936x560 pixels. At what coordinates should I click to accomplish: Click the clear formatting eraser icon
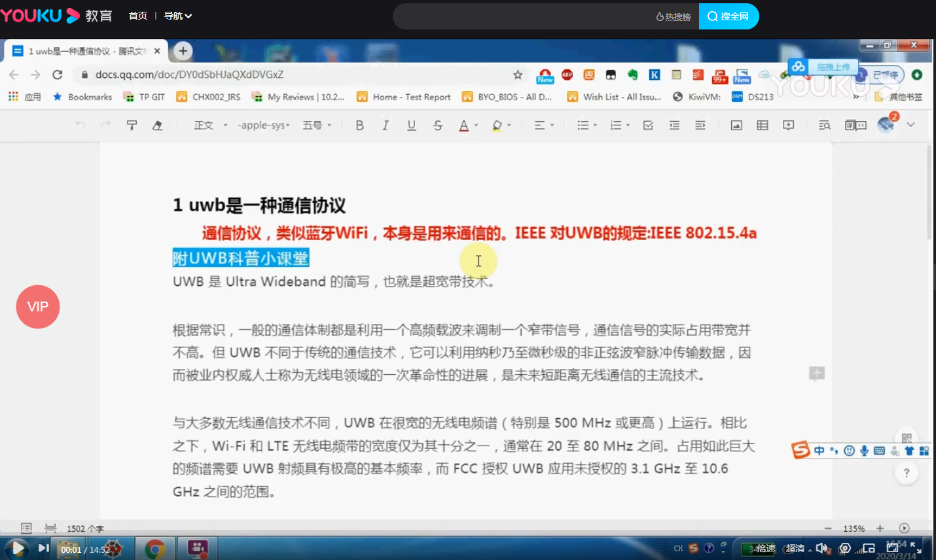pyautogui.click(x=158, y=125)
